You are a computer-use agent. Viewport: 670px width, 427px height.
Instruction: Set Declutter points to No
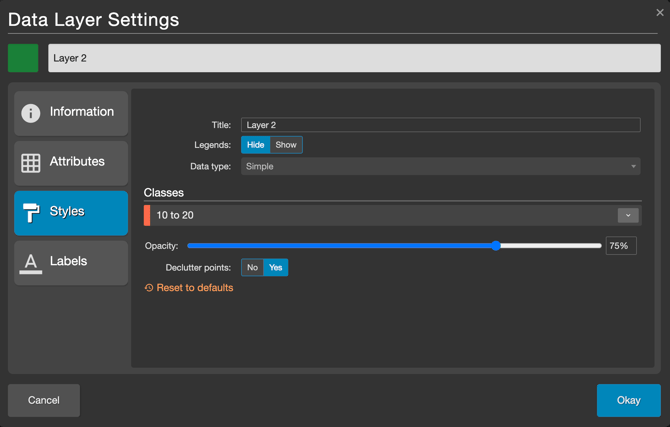(x=252, y=268)
